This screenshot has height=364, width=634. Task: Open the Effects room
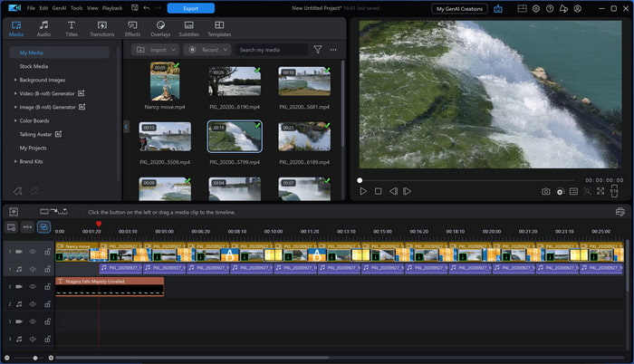pyautogui.click(x=133, y=29)
